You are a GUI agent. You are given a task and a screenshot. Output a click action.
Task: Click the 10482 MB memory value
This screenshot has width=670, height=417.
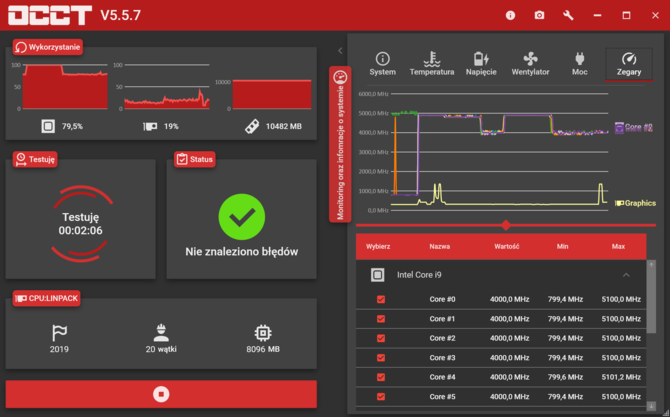pos(284,126)
